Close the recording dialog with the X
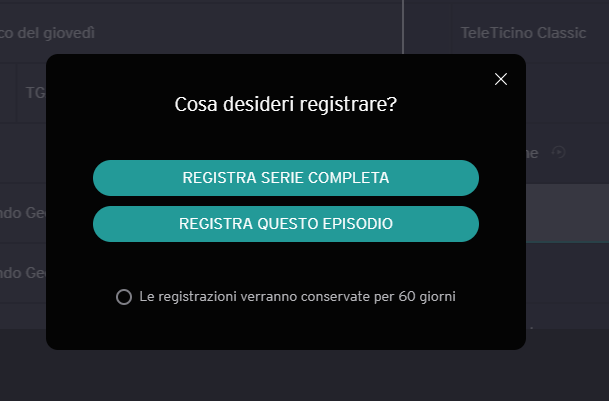609x401 pixels. click(501, 80)
